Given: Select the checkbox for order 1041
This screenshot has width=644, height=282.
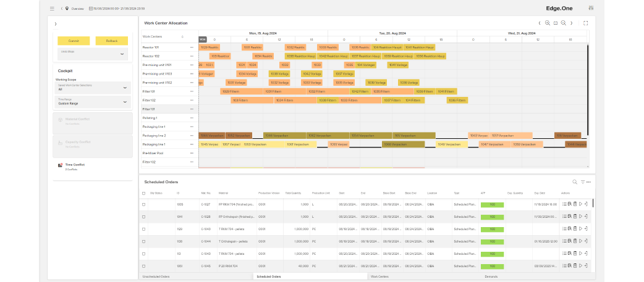Looking at the screenshot, I should coord(144,217).
